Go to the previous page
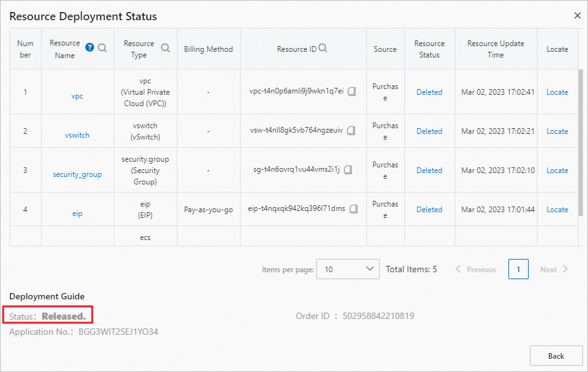The height and width of the screenshot is (372, 588). pyautogui.click(x=476, y=269)
